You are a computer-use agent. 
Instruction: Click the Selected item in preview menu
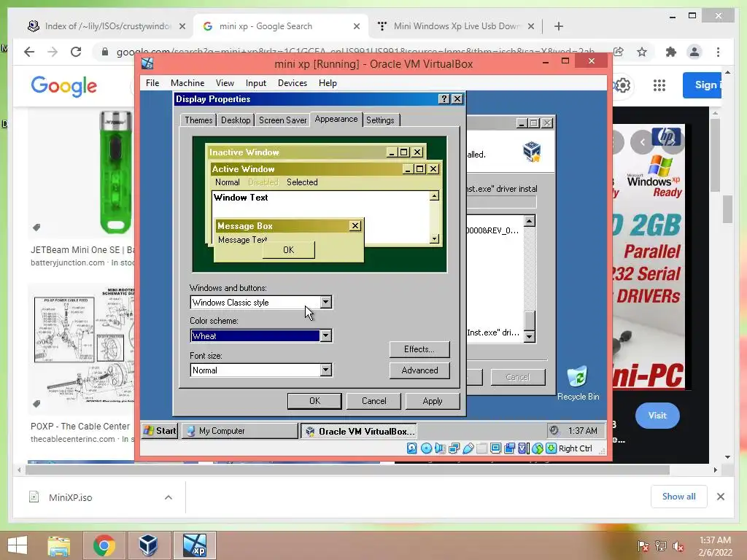click(x=301, y=182)
